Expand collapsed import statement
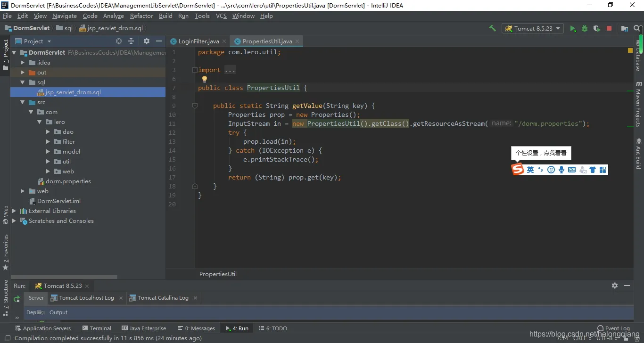 (x=194, y=70)
